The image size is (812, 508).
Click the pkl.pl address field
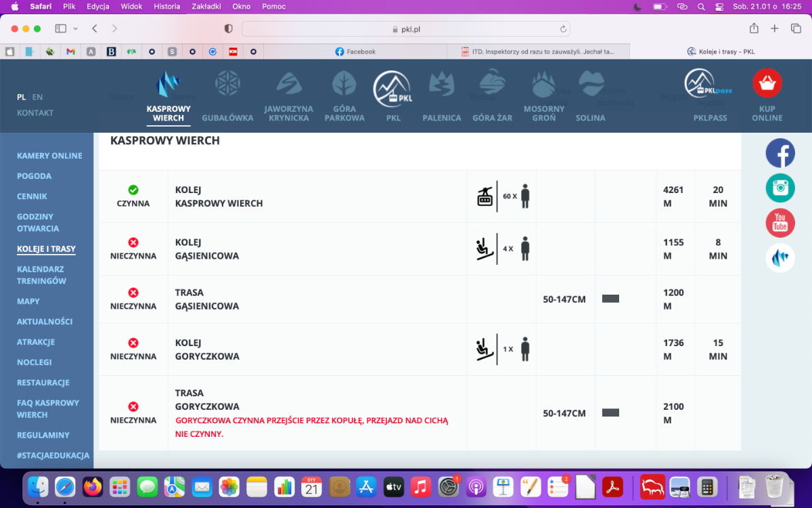pyautogui.click(x=405, y=29)
